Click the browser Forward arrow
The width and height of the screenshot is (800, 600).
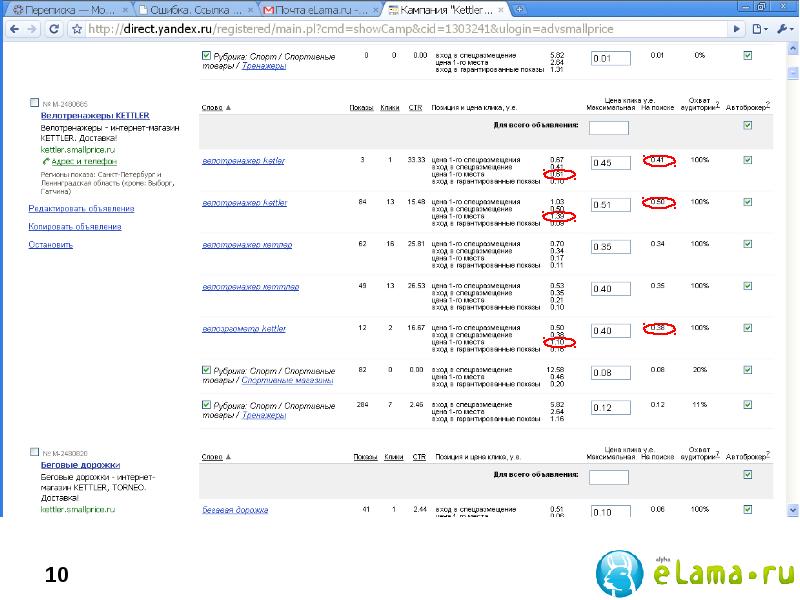(x=33, y=29)
